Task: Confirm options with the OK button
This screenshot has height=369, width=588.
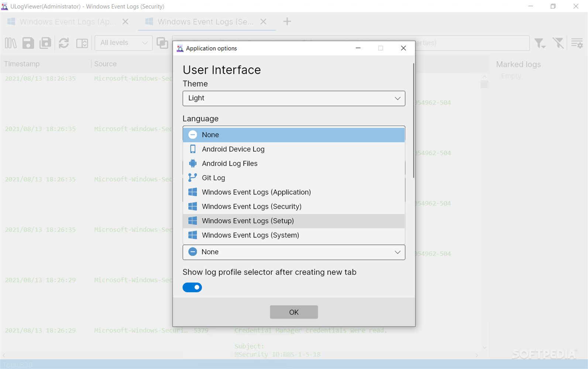Action: [x=294, y=312]
